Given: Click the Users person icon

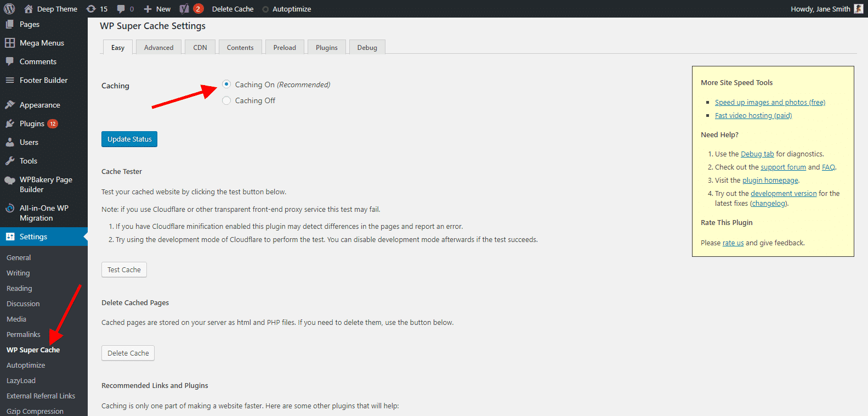Looking at the screenshot, I should [x=10, y=142].
